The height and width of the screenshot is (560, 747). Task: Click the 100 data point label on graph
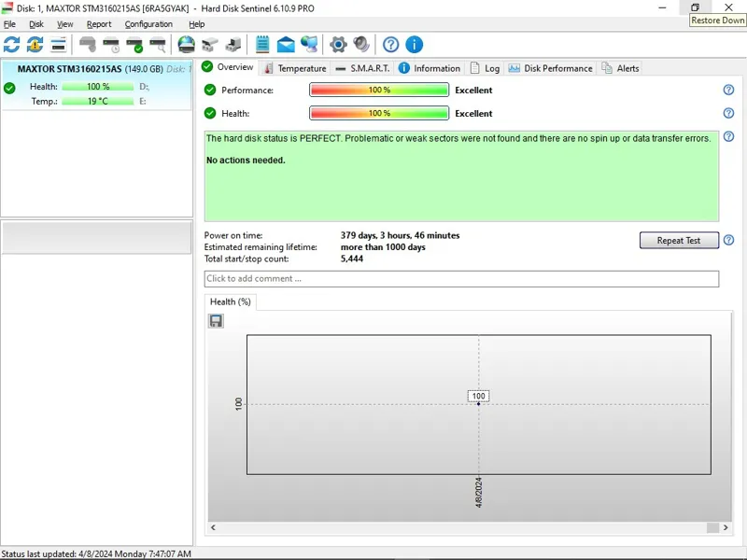pyautogui.click(x=478, y=396)
